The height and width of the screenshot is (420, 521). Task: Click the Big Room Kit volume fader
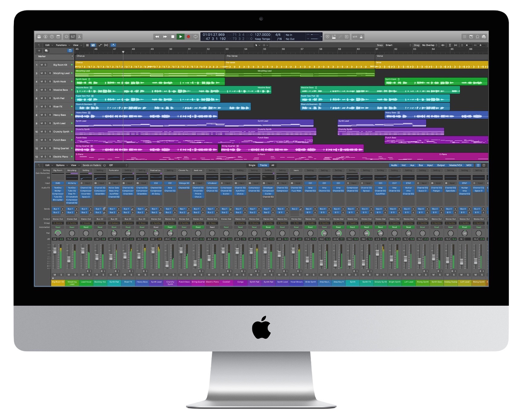tap(55, 250)
